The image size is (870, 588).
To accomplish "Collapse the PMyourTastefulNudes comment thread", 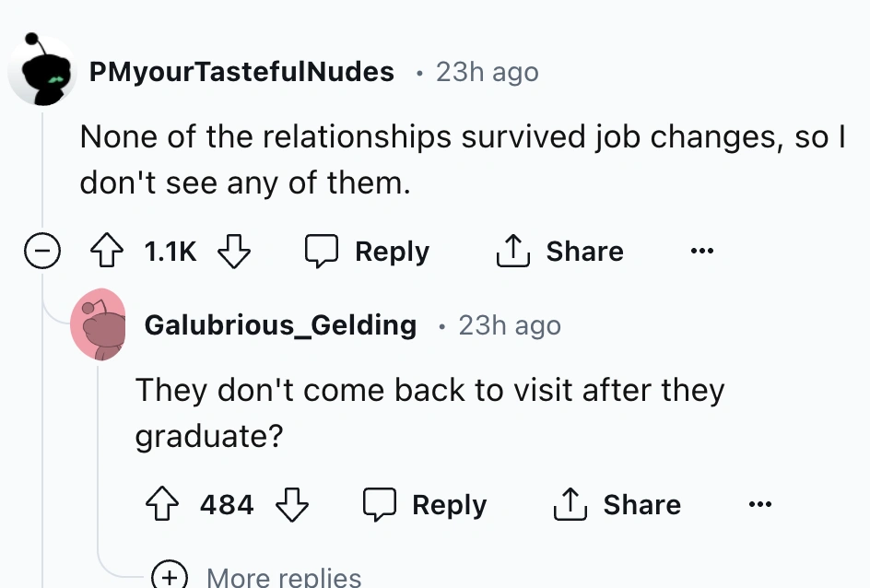I will tap(42, 252).
